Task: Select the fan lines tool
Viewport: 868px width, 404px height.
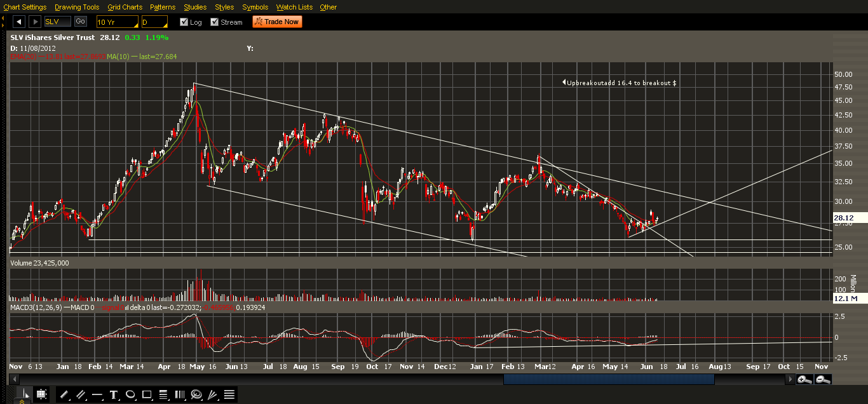Action: [x=213, y=394]
